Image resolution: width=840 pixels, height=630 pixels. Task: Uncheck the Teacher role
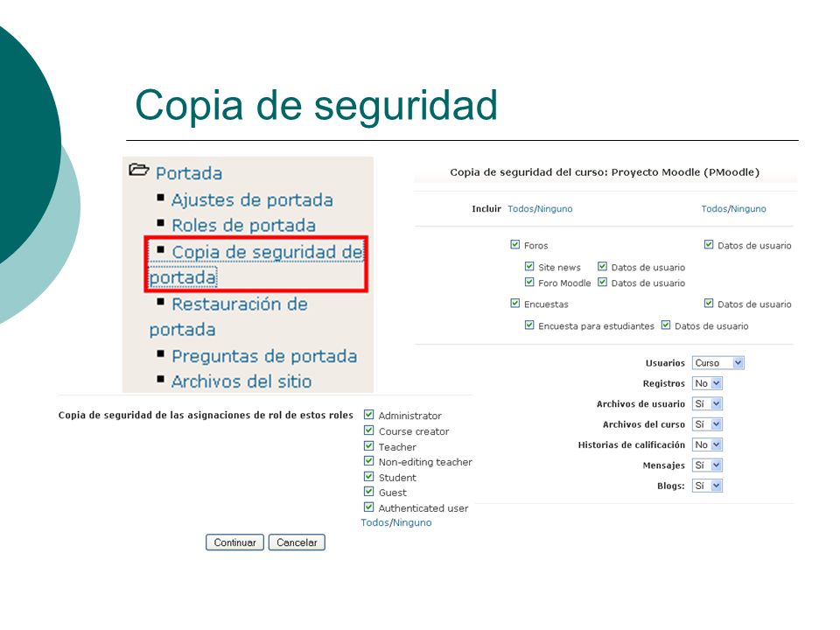368,445
